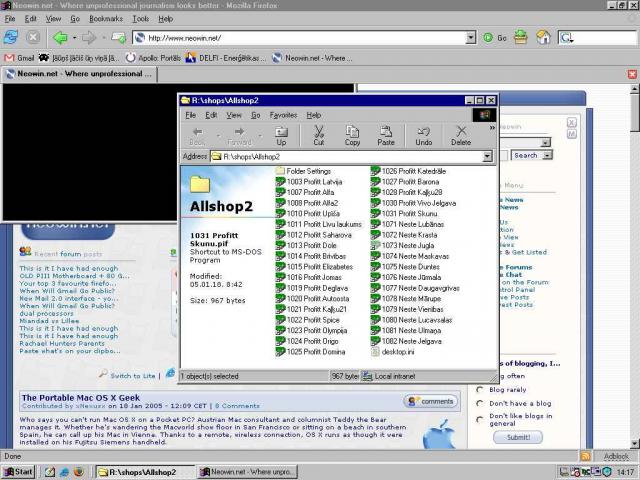
Task: Open the Bookmarks menu in Firefox
Action: [x=106, y=18]
